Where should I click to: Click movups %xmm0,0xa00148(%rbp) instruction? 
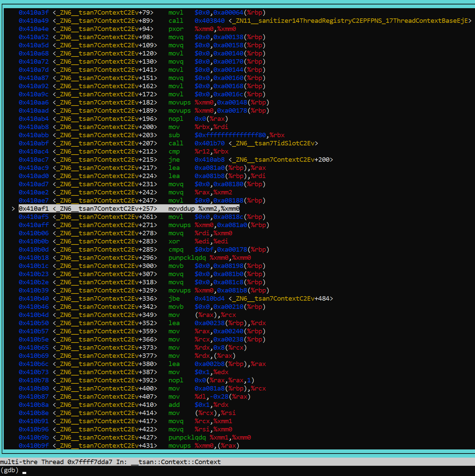click(219, 102)
